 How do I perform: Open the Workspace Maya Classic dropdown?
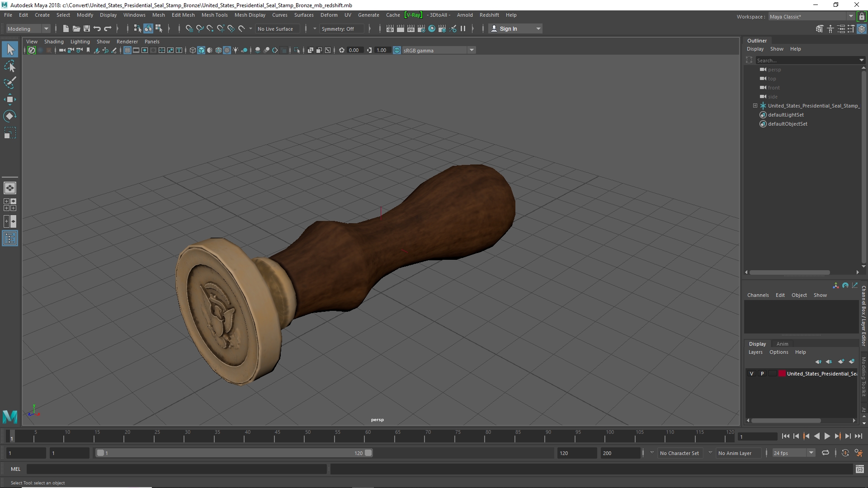pyautogui.click(x=811, y=17)
